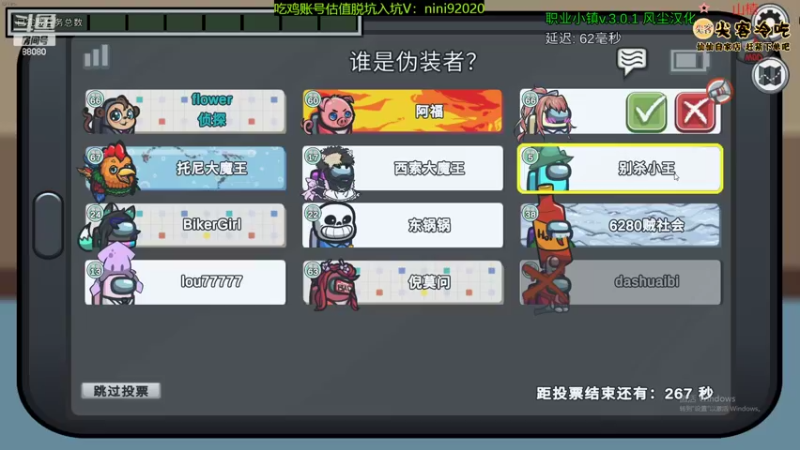Open settings gear icon at top right
Screen dimensions: 800x450
[x=771, y=22]
